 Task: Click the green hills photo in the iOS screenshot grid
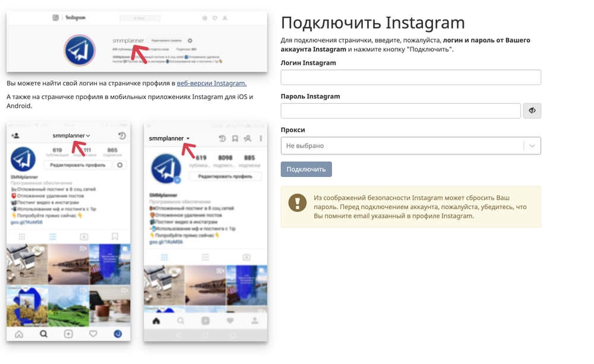68,306
